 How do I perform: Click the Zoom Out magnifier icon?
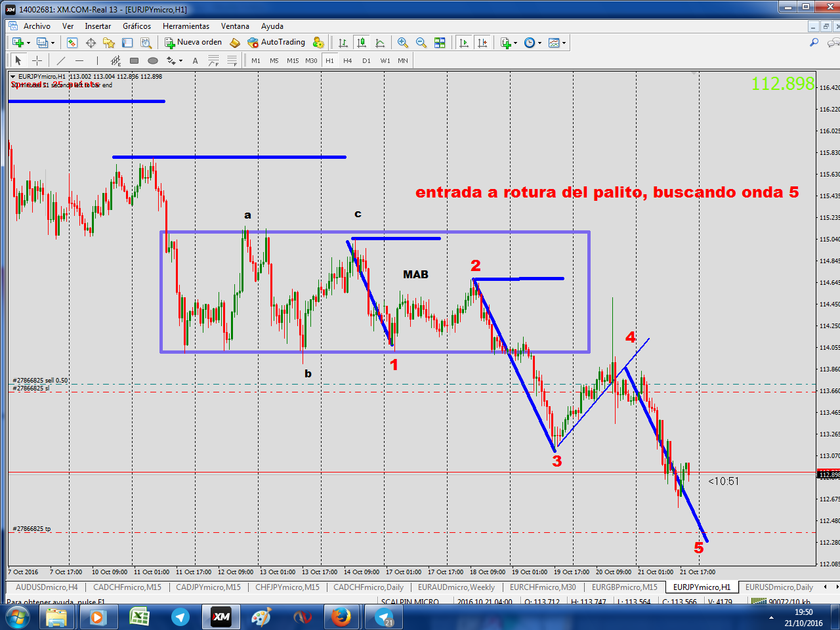(421, 43)
